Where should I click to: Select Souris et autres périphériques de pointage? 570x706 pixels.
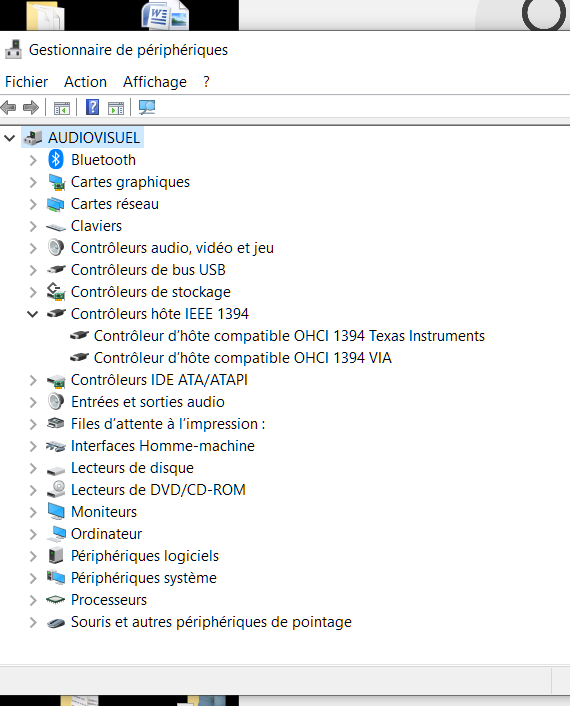211,622
